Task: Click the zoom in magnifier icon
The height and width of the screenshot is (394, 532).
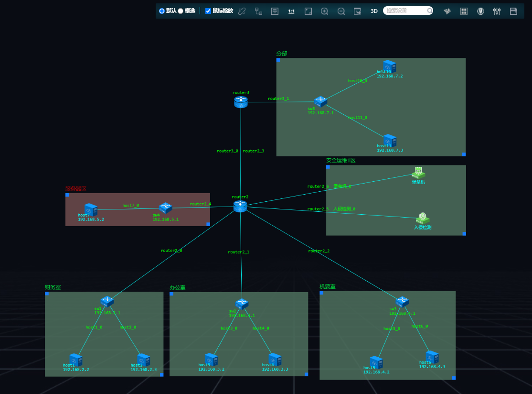Action: pyautogui.click(x=324, y=11)
